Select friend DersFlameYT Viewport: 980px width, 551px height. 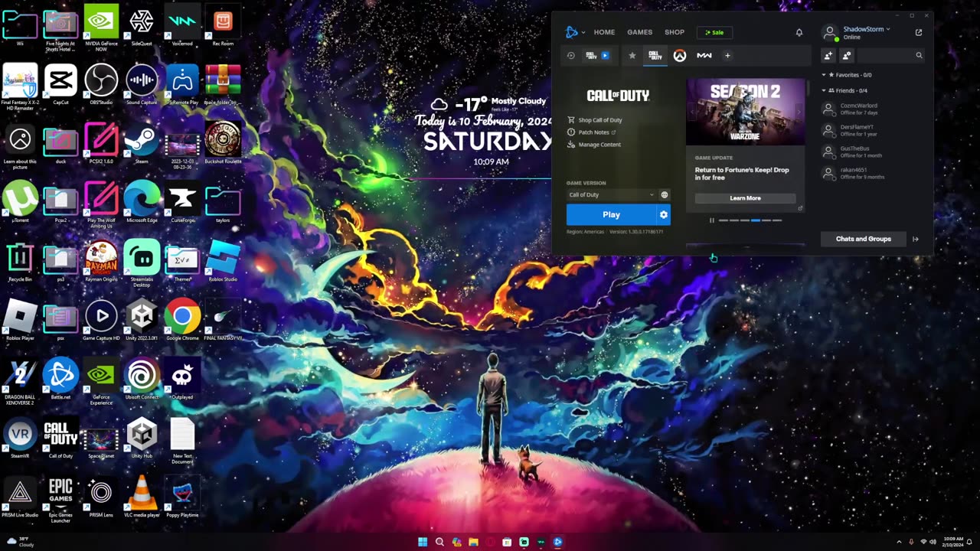(x=873, y=130)
